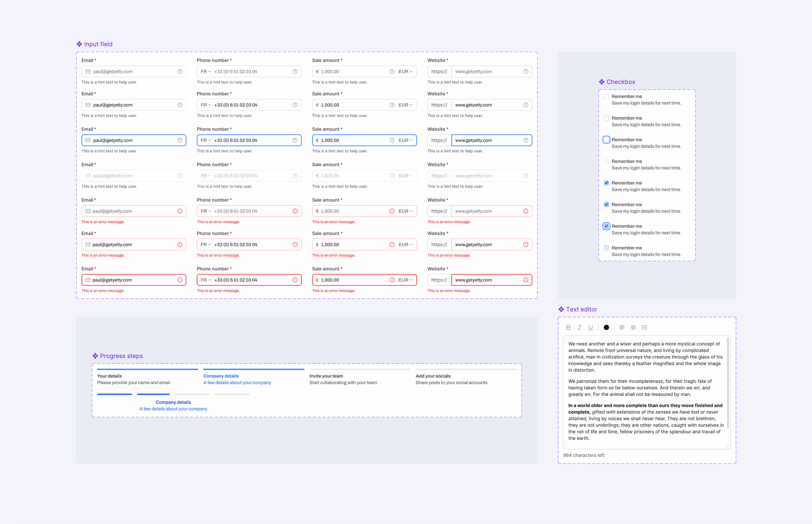This screenshot has height=524, width=812.
Task: Open the FR country dropdown in the blue-focused Phone field
Action: 206,140
